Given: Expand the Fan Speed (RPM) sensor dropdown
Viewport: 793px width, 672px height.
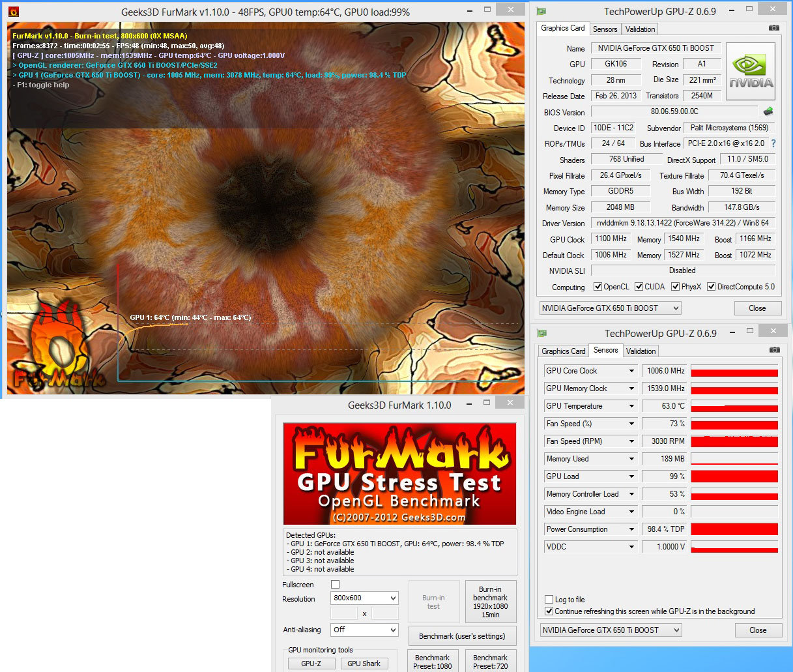Looking at the screenshot, I should [631, 441].
